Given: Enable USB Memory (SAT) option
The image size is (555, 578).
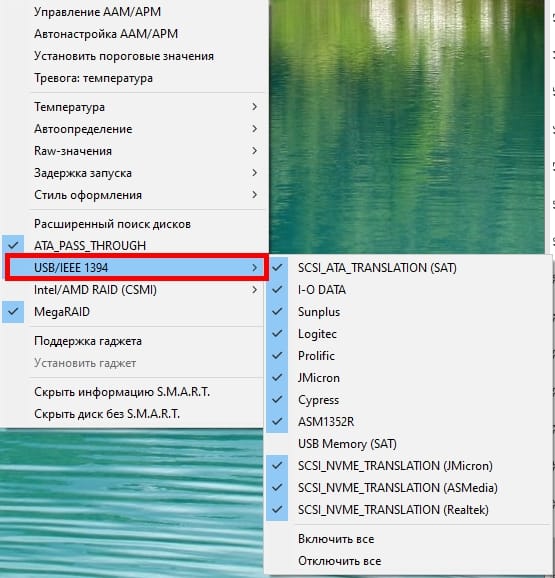Looking at the screenshot, I should click(x=408, y=443).
